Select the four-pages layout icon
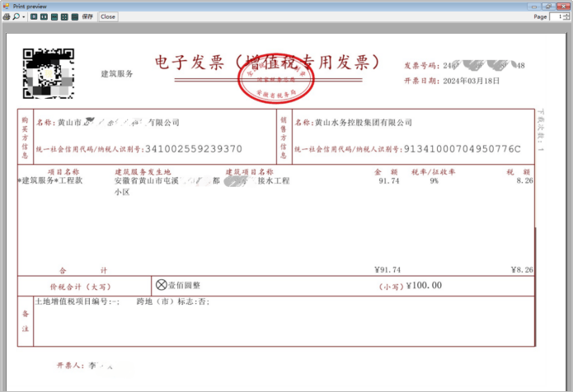Viewport: 573px width, 392px height. [x=63, y=16]
